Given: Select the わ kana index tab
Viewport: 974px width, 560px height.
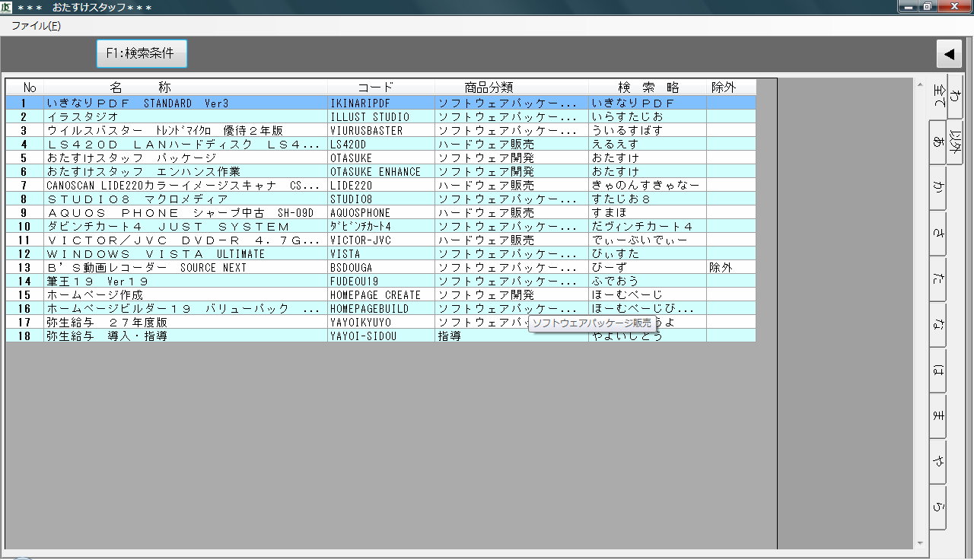Looking at the screenshot, I should tap(955, 97).
